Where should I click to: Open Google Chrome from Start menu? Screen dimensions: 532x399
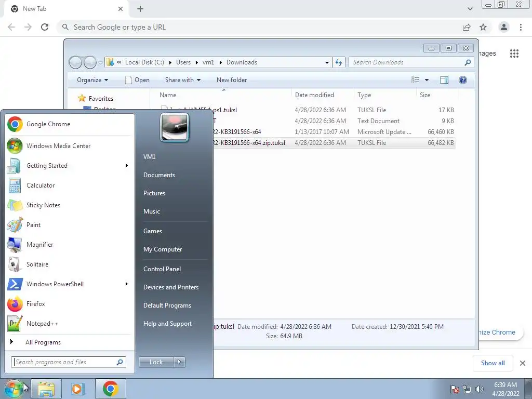pyautogui.click(x=70, y=124)
